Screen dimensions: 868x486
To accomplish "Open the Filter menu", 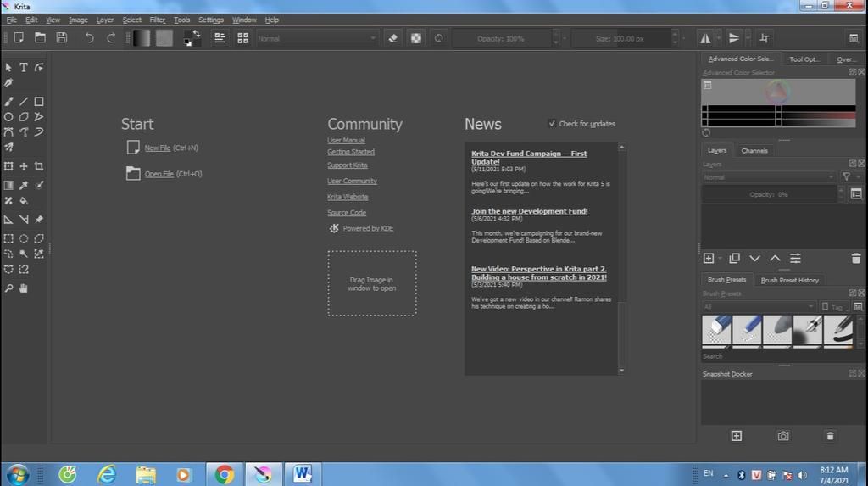I will (x=157, y=20).
